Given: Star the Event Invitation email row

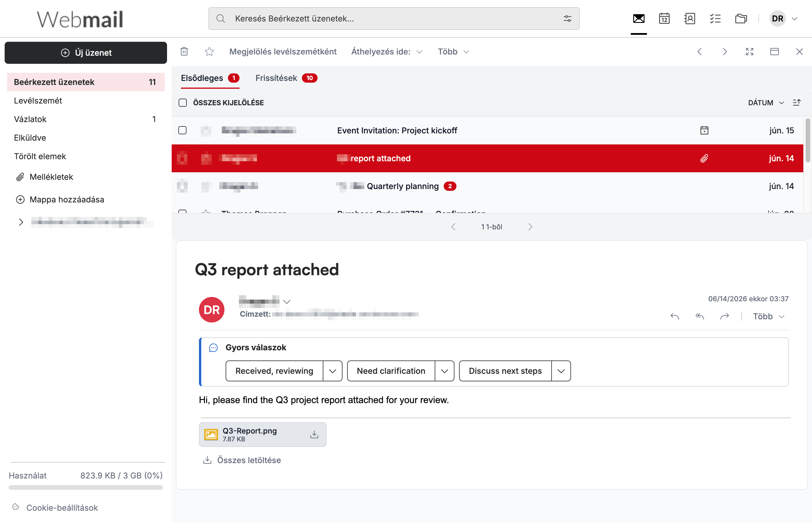Looking at the screenshot, I should click(206, 130).
